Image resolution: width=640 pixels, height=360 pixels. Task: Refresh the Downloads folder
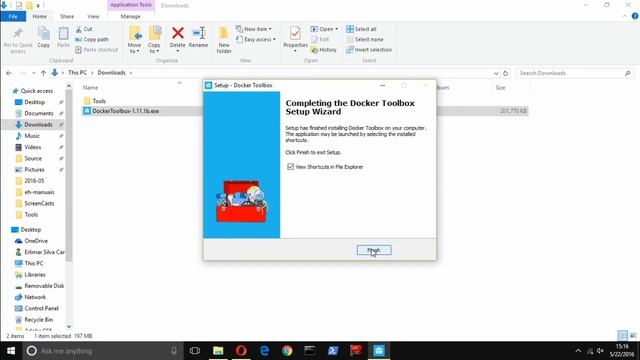click(505, 73)
